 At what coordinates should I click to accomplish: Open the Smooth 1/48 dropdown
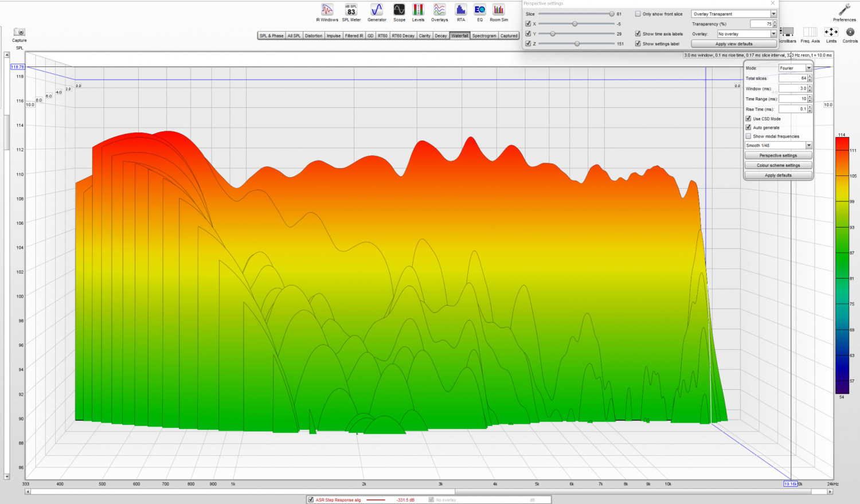pyautogui.click(x=778, y=146)
